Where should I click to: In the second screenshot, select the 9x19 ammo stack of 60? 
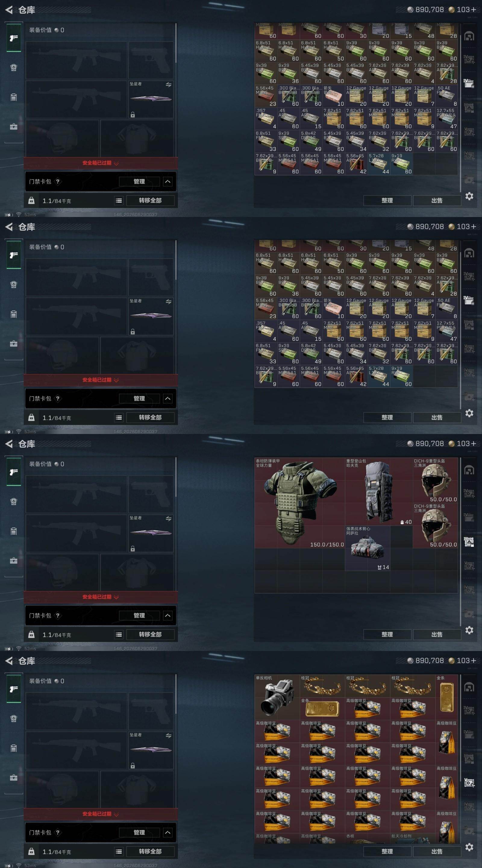coord(402,376)
